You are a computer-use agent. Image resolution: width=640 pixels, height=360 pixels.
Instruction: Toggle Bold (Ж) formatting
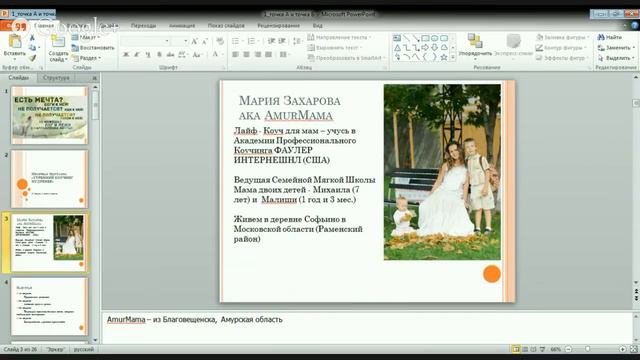126,55
